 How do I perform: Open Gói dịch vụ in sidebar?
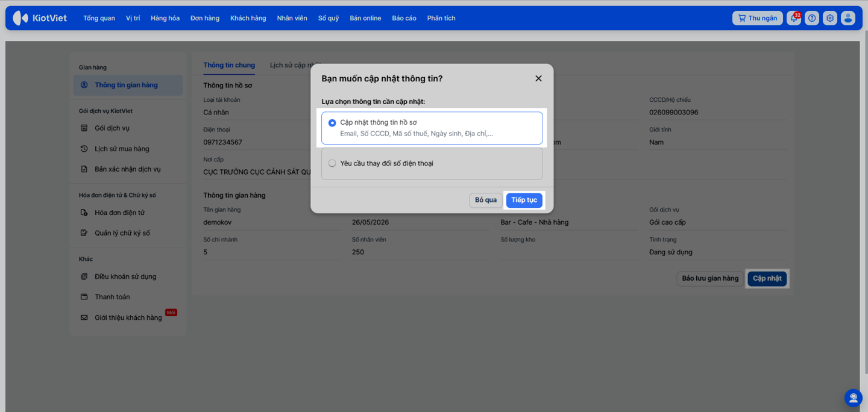click(x=112, y=128)
